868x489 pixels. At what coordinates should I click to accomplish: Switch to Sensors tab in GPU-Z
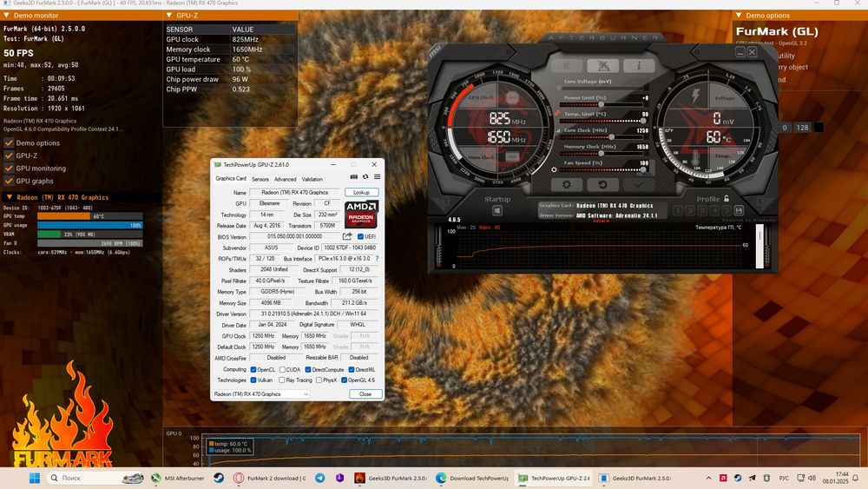[x=260, y=179]
